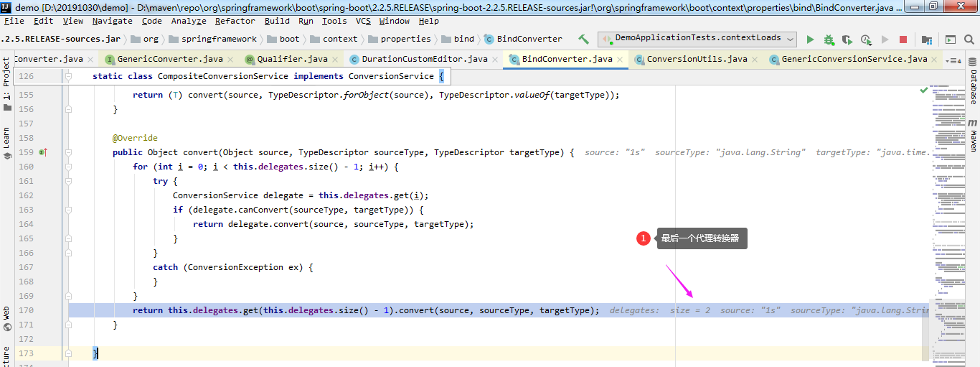Image resolution: width=980 pixels, height=367 pixels.
Task: Open the Maven tool window
Action: (974, 135)
